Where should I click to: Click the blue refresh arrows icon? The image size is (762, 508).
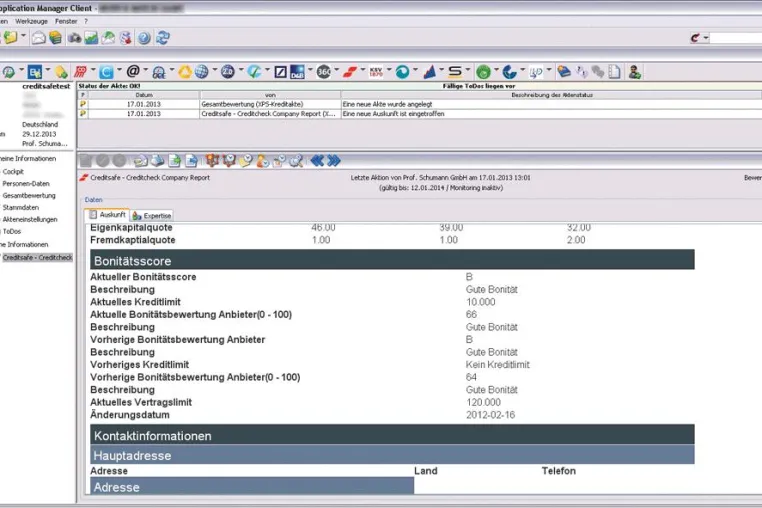click(x=163, y=38)
